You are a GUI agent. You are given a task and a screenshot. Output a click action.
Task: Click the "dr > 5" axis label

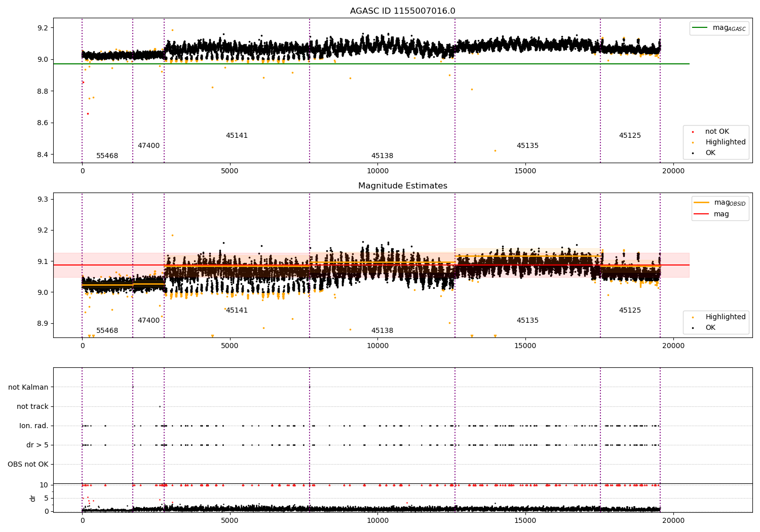tap(37, 445)
